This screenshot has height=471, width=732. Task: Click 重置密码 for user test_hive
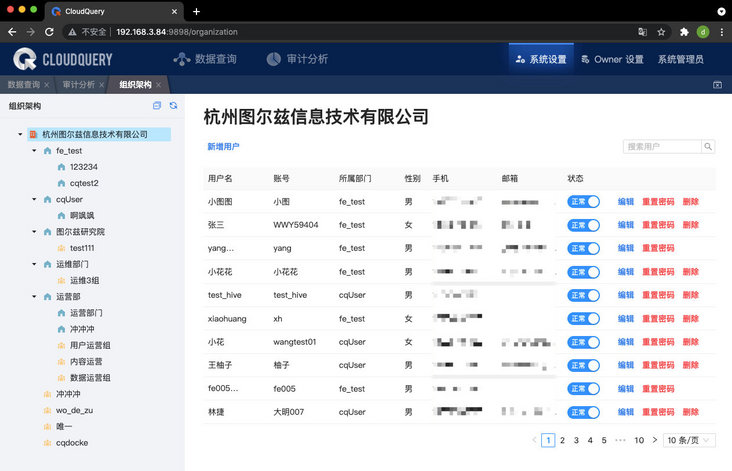pos(657,295)
